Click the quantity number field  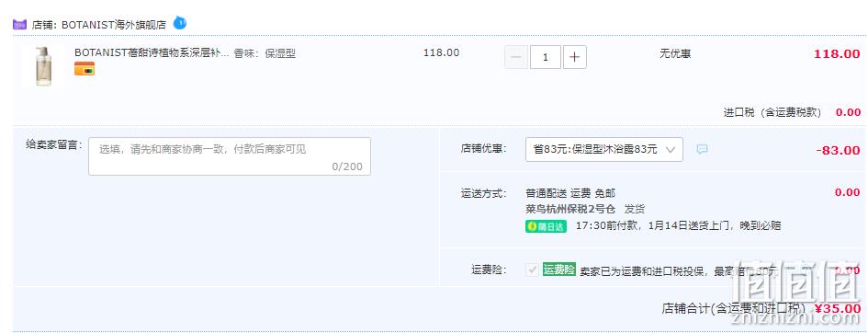tap(546, 57)
